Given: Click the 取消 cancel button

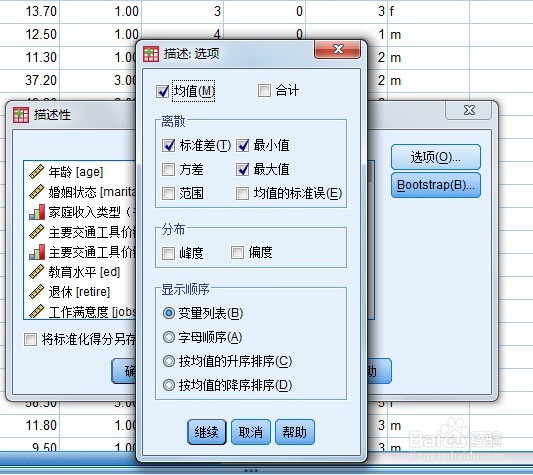Looking at the screenshot, I should [251, 432].
